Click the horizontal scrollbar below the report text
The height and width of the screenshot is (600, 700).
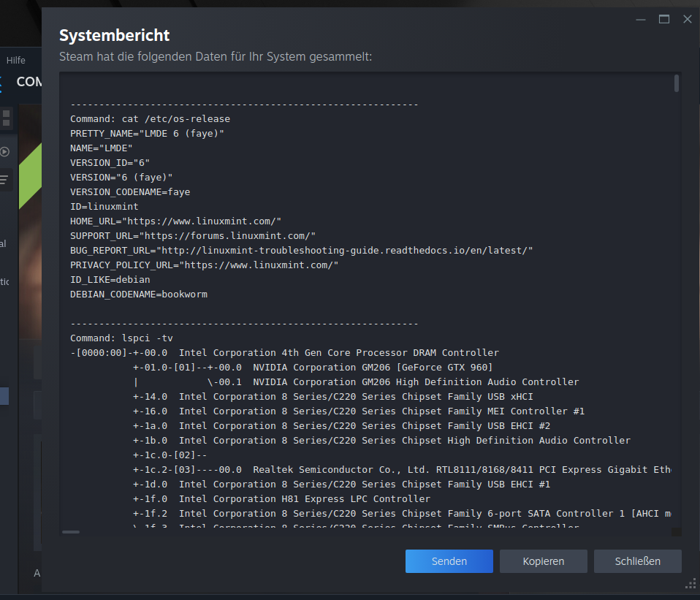pyautogui.click(x=71, y=532)
